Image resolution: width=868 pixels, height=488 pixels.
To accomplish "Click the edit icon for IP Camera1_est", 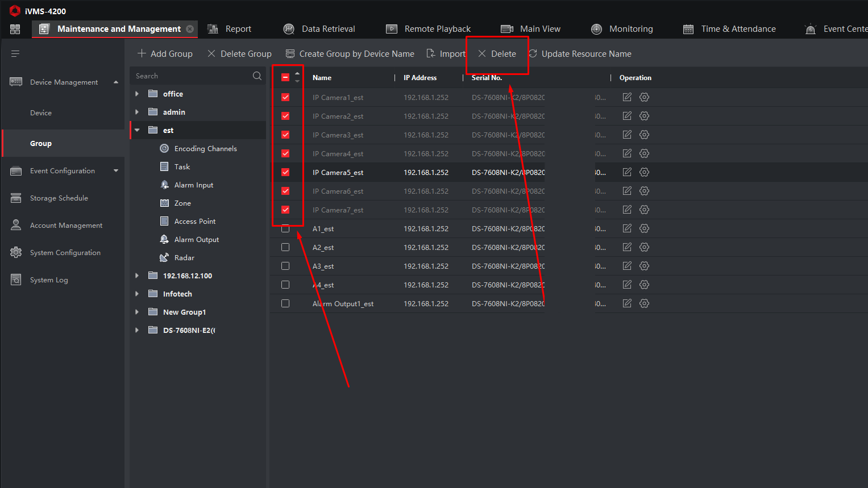I will pos(627,97).
